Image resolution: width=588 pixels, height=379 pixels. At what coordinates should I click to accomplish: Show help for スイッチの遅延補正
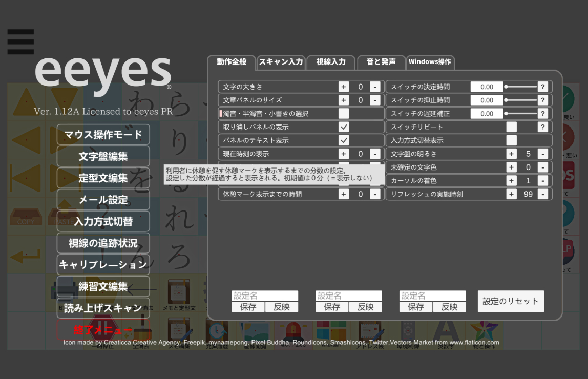pos(542,114)
